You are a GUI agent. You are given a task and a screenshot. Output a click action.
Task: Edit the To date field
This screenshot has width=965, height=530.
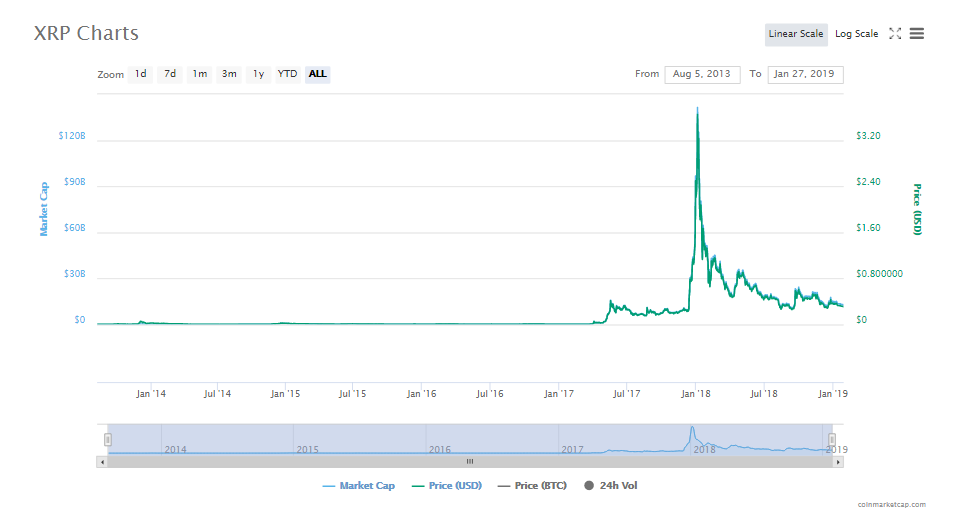click(805, 74)
